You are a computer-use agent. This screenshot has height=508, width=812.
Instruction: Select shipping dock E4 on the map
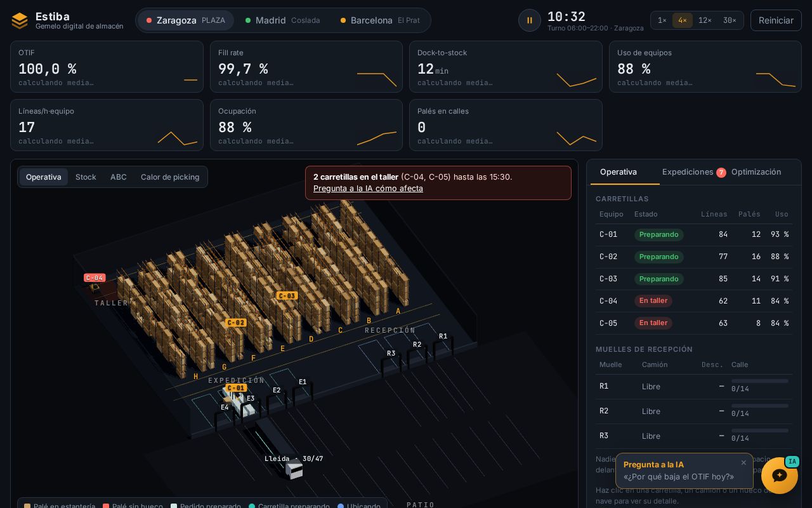pos(225,408)
